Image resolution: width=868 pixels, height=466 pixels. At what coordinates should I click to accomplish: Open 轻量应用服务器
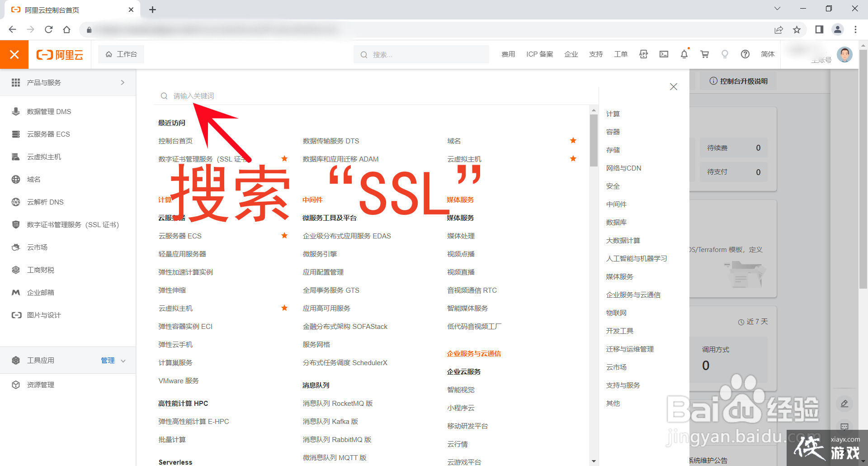(x=182, y=254)
